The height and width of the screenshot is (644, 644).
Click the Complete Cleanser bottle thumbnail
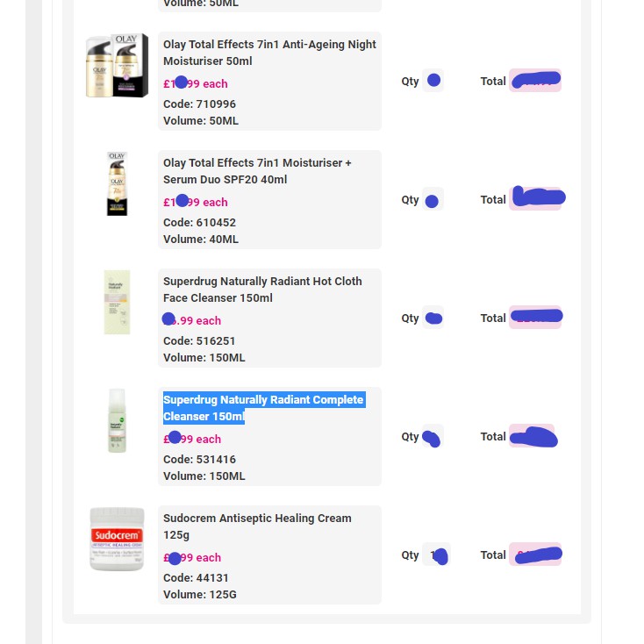(x=117, y=420)
